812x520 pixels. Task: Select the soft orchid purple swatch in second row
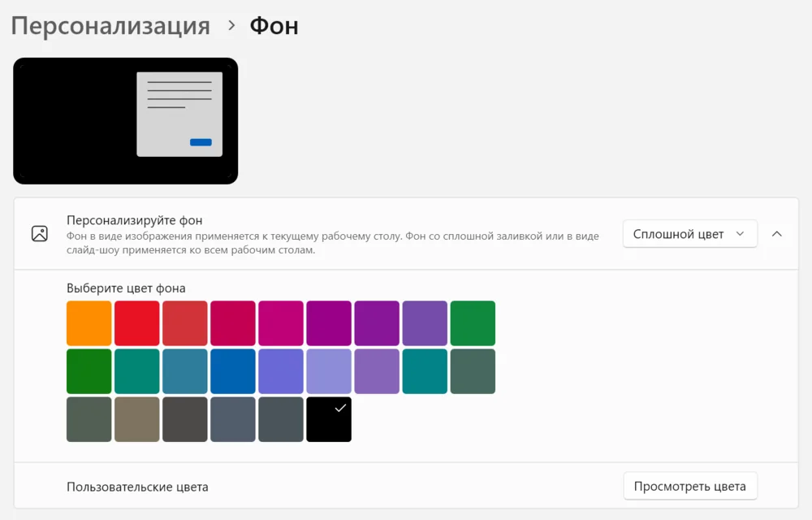pos(377,371)
